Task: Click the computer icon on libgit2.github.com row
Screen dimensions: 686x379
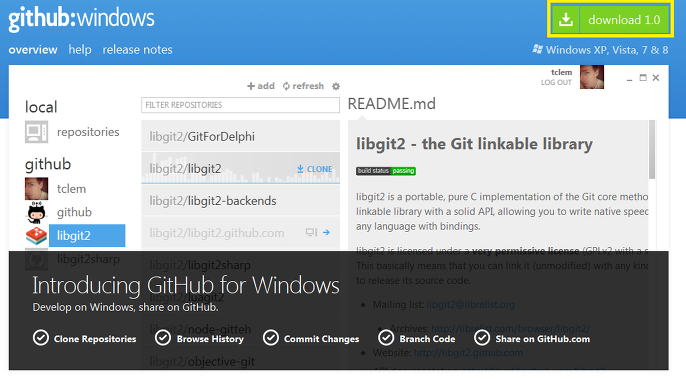Action: pyautogui.click(x=311, y=232)
